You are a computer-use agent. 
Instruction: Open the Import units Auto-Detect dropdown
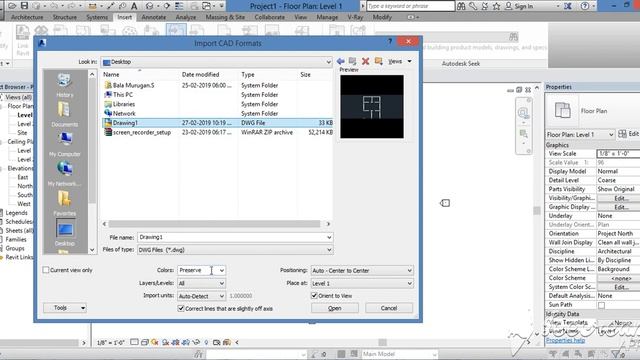pos(202,296)
